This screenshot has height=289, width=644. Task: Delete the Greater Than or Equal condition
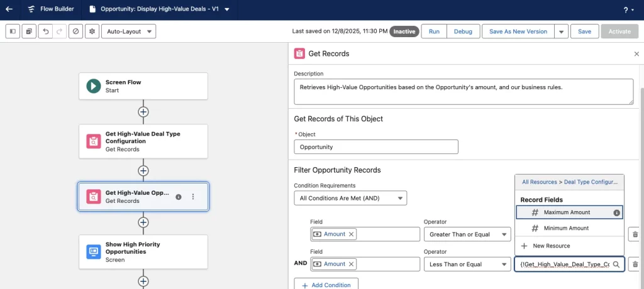[635, 234]
